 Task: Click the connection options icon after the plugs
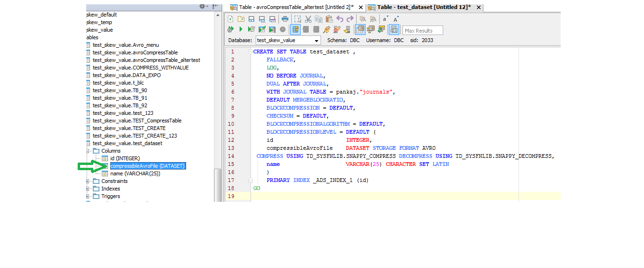348,29
